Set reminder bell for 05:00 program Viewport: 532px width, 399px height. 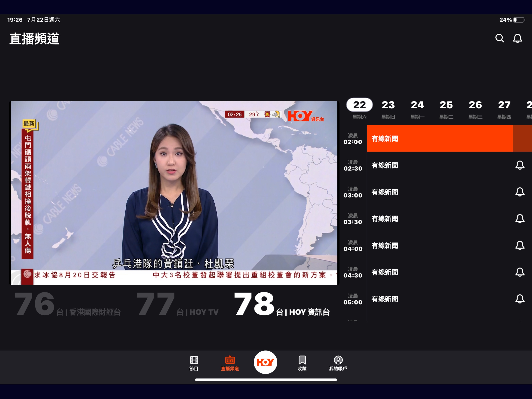pos(520,299)
